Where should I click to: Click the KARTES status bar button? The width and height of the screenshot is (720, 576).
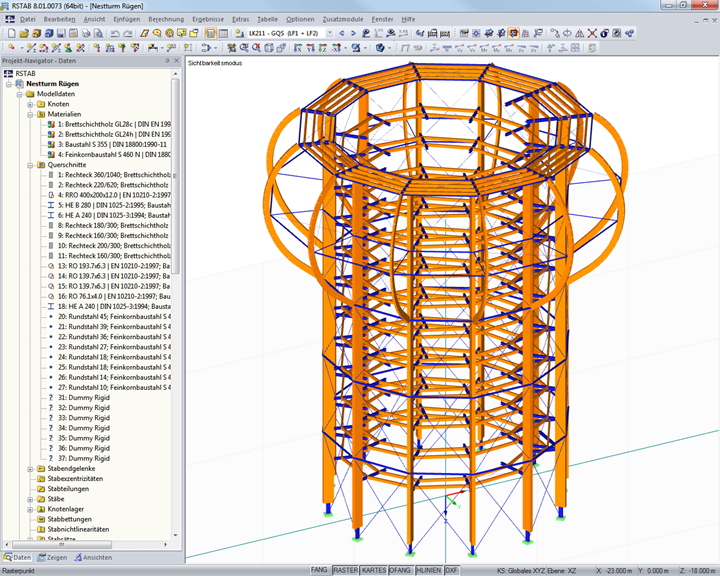374,569
